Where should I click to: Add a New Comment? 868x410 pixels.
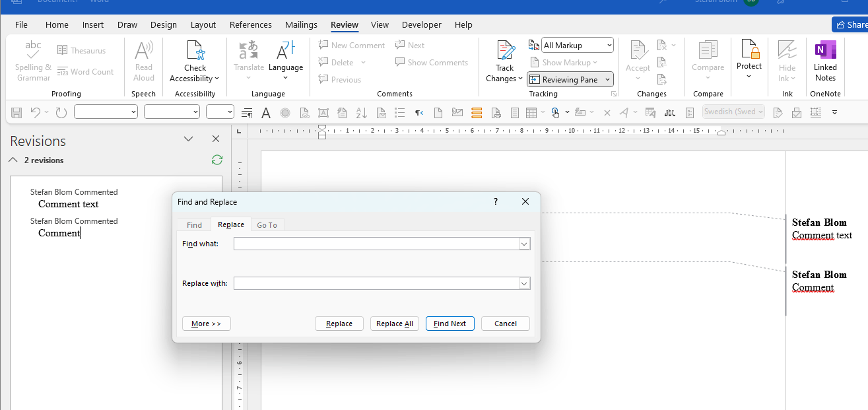(351, 46)
